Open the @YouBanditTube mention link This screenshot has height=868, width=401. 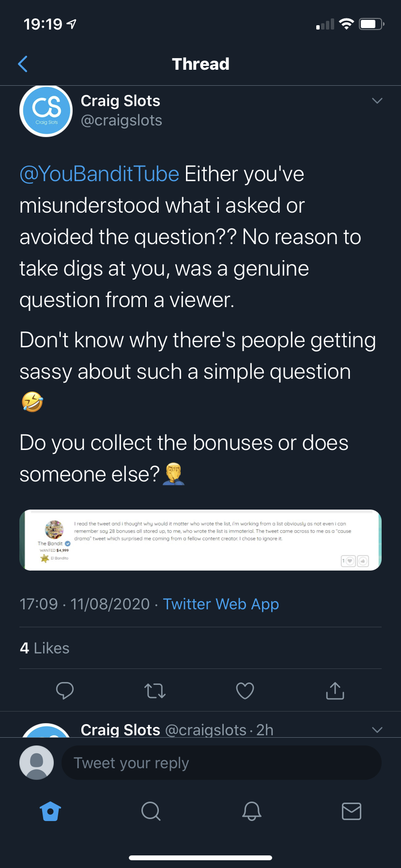click(99, 174)
